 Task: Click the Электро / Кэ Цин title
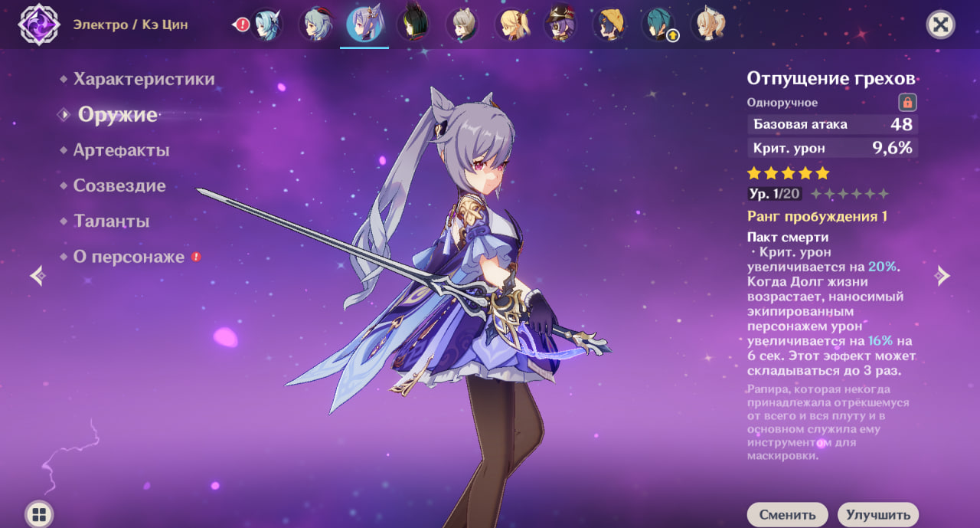coord(130,25)
